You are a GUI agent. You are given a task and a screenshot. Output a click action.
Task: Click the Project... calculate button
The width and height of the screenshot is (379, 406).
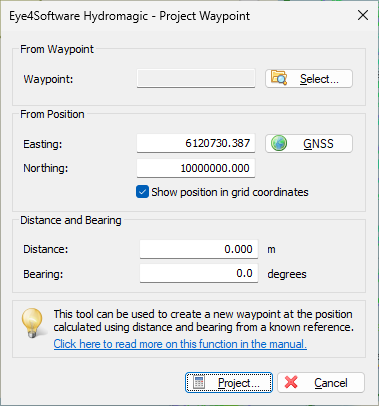tap(229, 383)
